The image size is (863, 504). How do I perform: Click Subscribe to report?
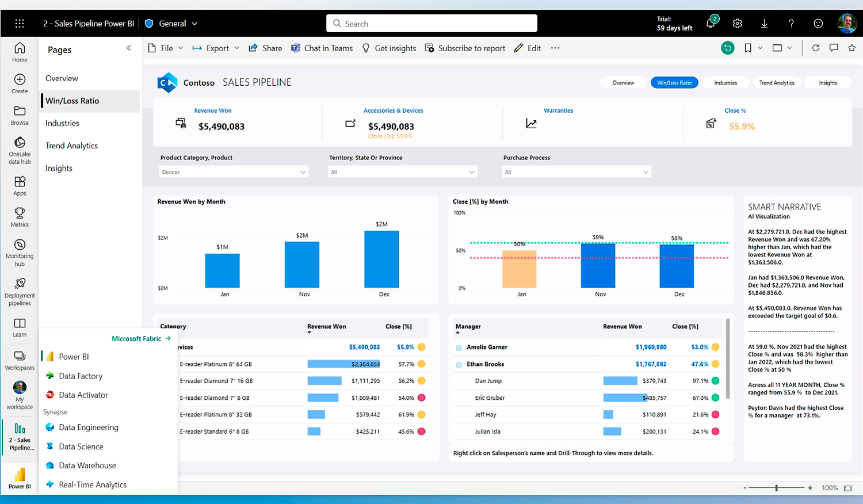pyautogui.click(x=465, y=48)
